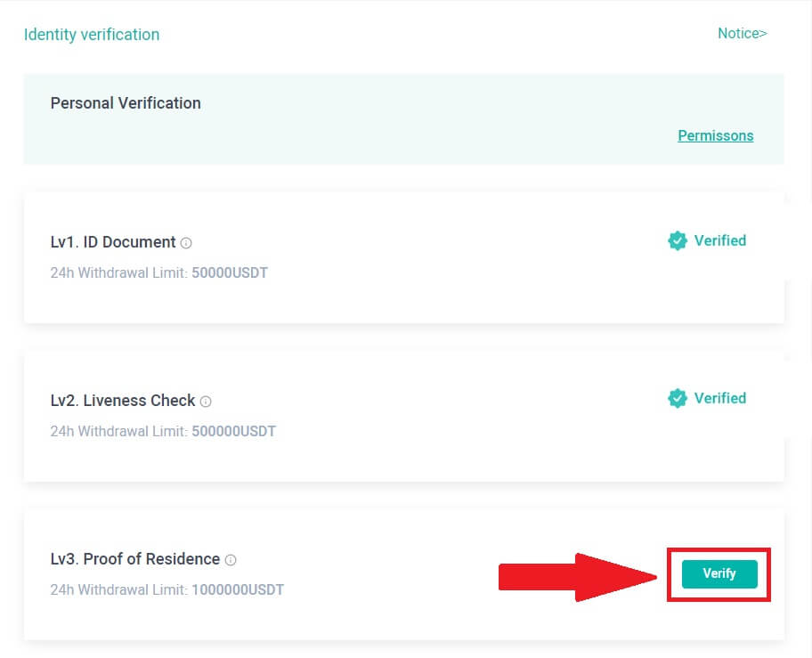Click the 1000000USDT limit in the Lv3 card
The image size is (812, 658).
[x=235, y=589]
